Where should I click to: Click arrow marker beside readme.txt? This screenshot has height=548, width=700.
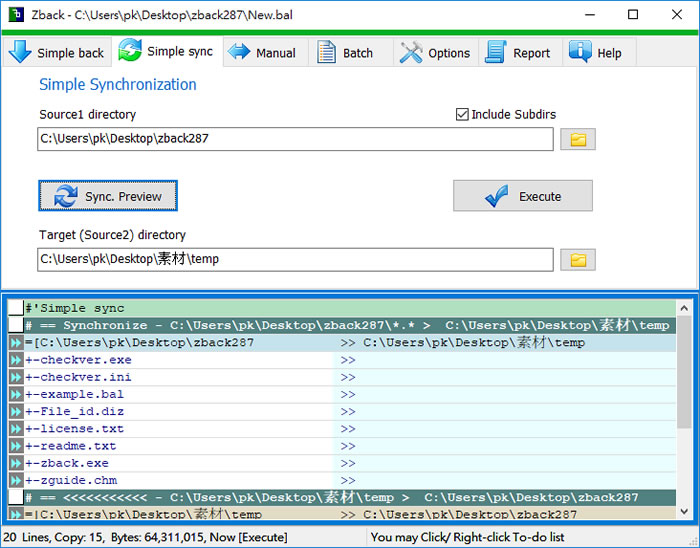[x=16, y=446]
